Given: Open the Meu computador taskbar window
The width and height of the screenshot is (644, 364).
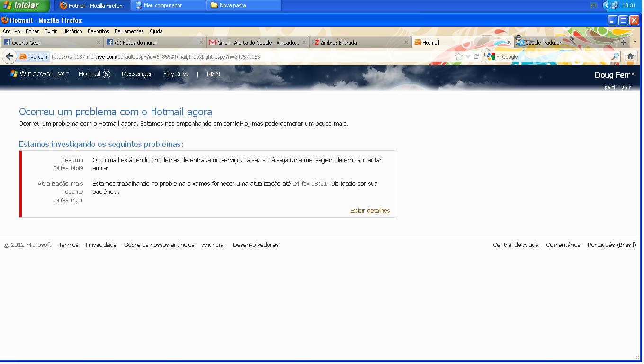Looking at the screenshot, I should point(168,6).
